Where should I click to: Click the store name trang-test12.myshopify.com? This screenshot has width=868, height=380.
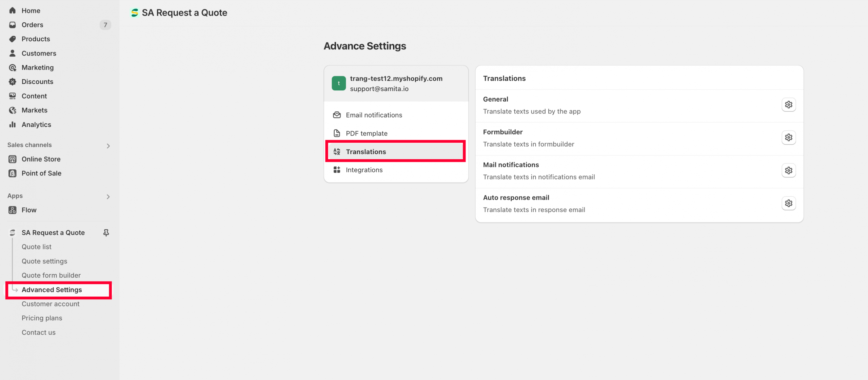point(396,79)
